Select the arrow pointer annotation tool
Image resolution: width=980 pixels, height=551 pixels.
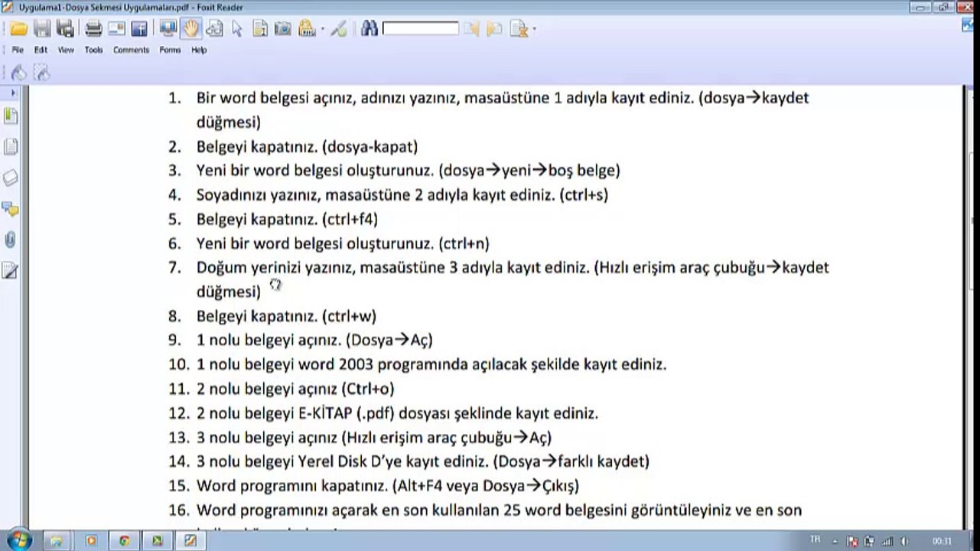click(x=237, y=29)
